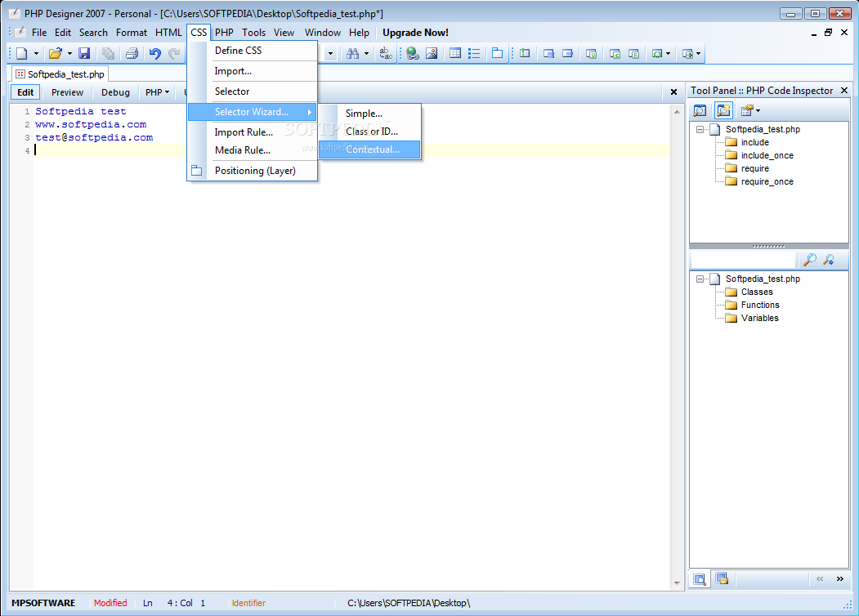
Task: Click the bottom-left icon of the Tool Panel
Action: click(700, 578)
